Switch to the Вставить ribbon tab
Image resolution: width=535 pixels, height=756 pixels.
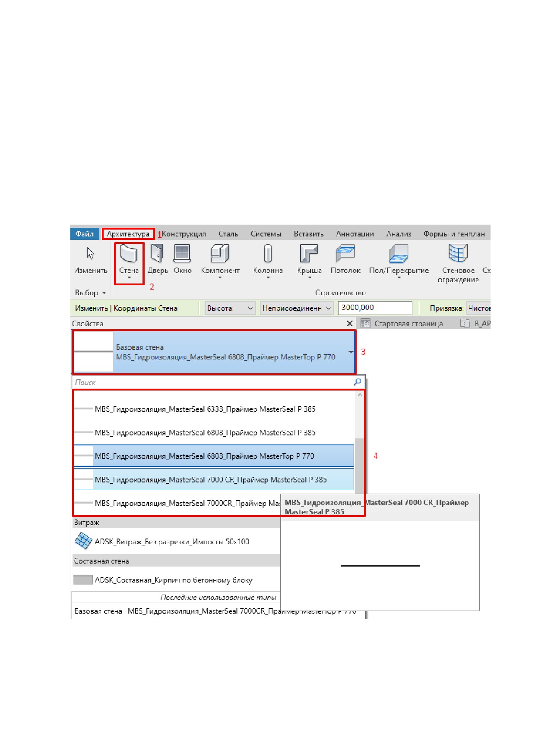[x=309, y=234]
